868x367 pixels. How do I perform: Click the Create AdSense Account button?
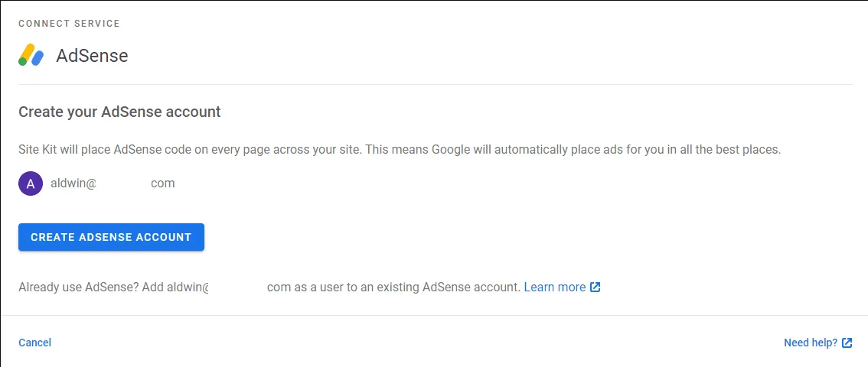tap(111, 237)
